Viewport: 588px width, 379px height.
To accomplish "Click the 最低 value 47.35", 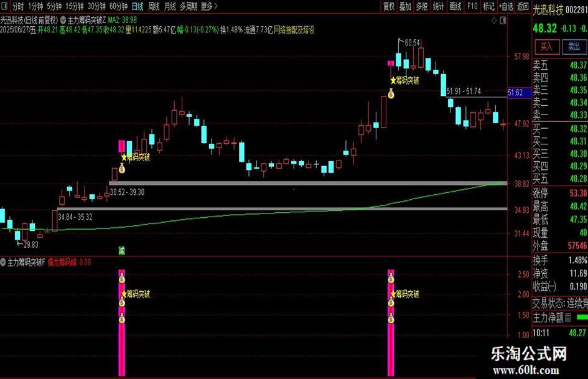I will click(x=578, y=220).
